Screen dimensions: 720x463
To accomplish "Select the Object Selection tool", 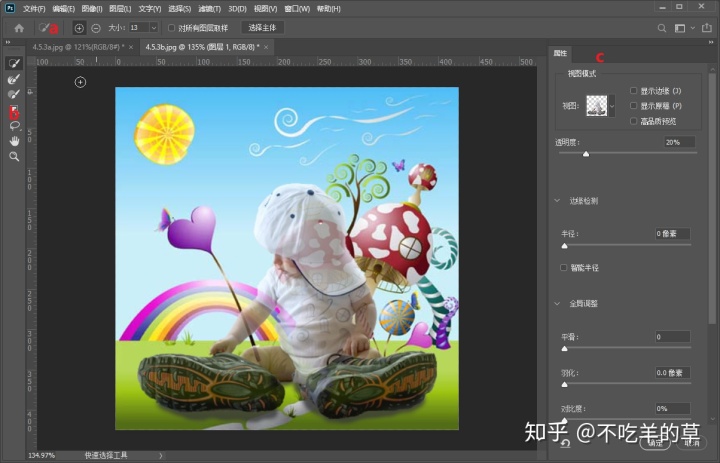I will [14, 111].
